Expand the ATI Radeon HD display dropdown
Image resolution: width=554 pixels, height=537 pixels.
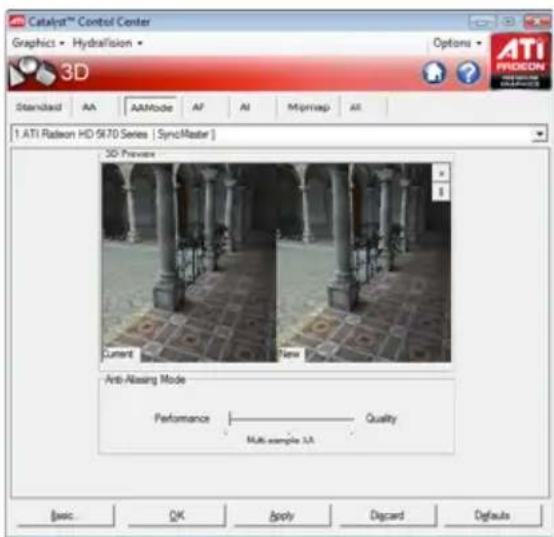[x=540, y=134]
